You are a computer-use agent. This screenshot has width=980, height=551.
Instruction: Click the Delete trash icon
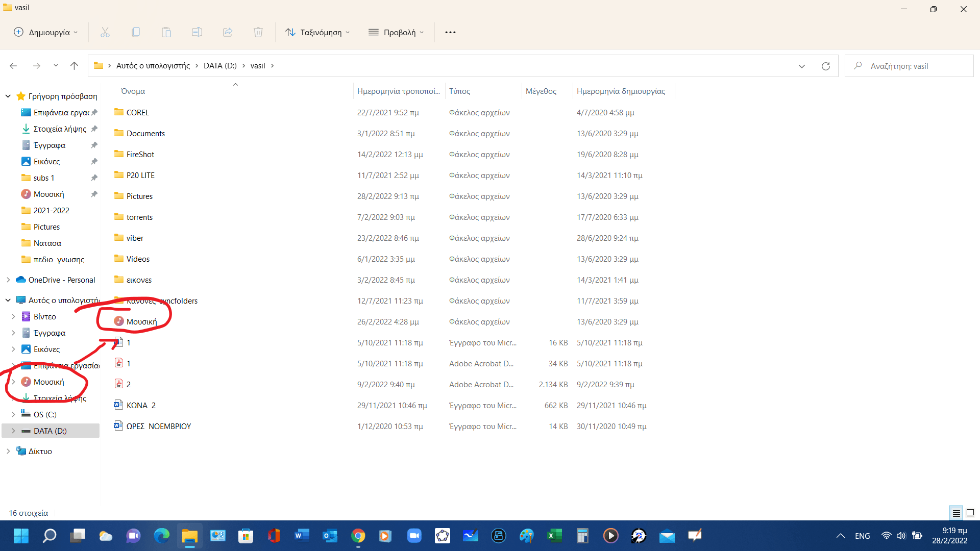click(258, 32)
